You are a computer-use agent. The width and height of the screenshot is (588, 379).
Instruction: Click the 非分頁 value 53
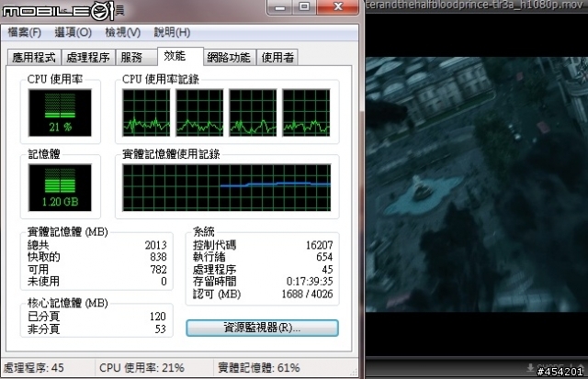pos(161,329)
